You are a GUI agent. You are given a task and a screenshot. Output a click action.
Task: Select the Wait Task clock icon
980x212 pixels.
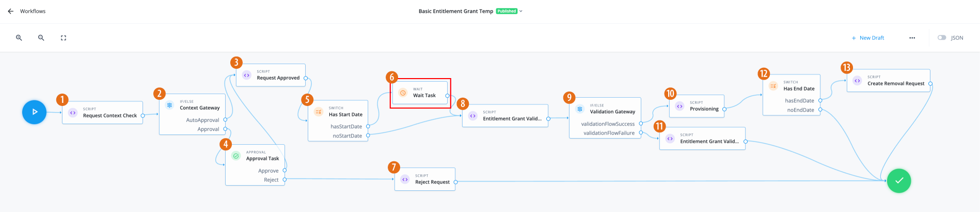pos(403,93)
